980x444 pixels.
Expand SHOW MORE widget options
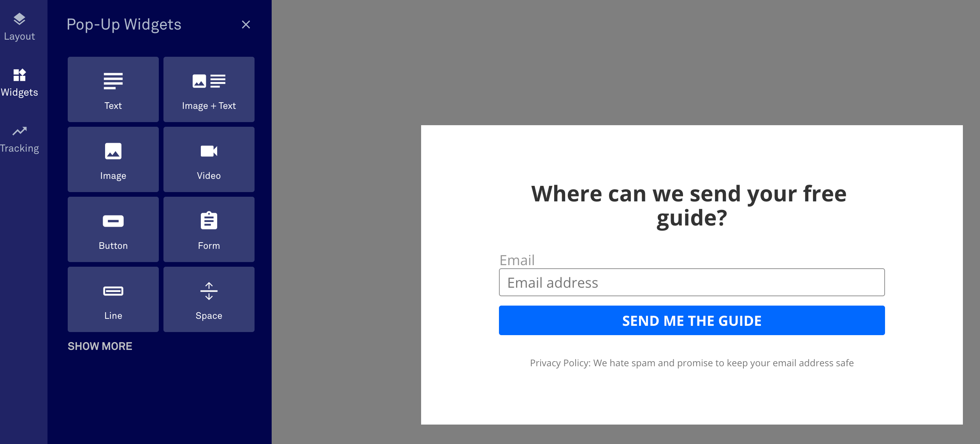(100, 346)
